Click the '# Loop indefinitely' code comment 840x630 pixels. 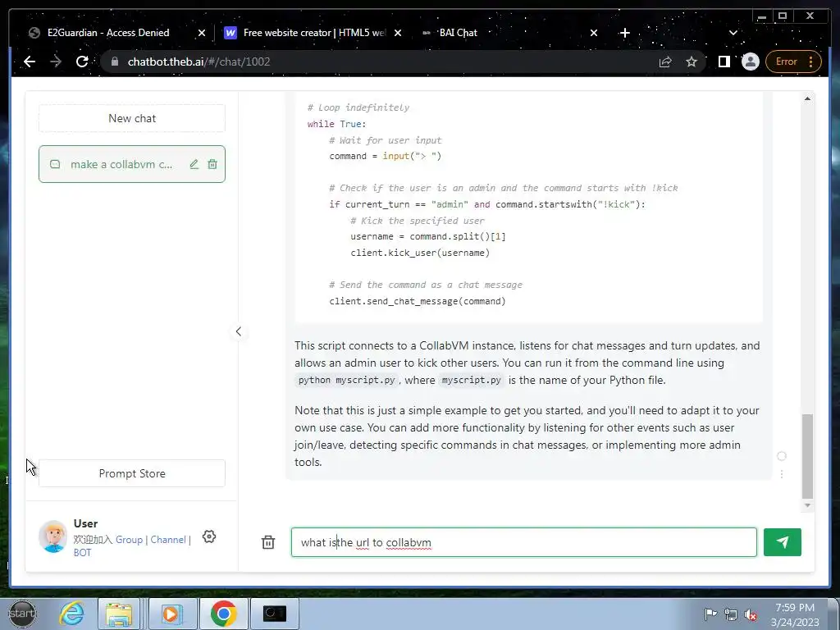point(358,107)
